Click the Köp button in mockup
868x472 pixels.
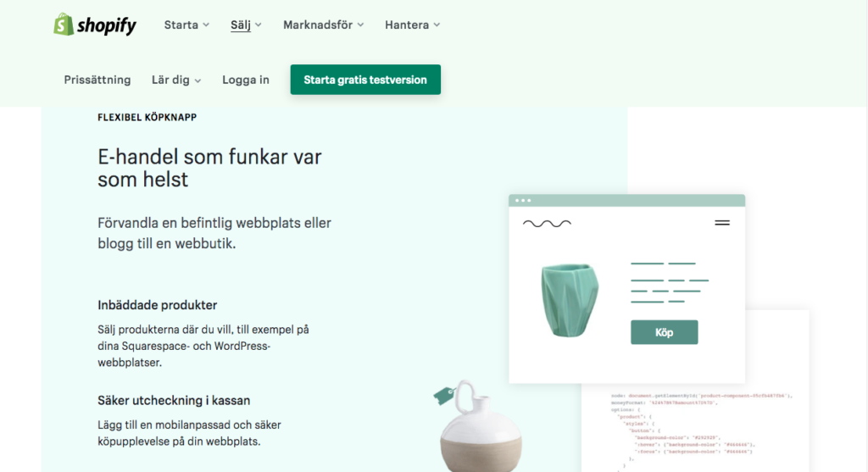click(665, 332)
